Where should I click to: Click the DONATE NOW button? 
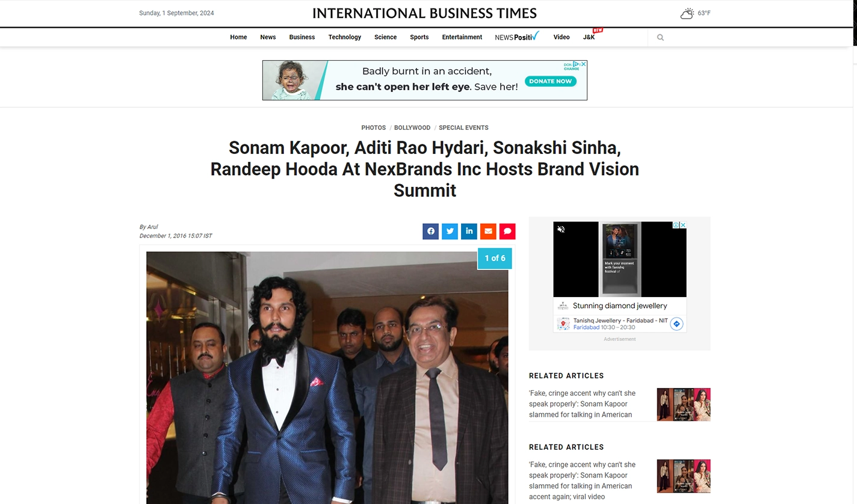point(551,81)
